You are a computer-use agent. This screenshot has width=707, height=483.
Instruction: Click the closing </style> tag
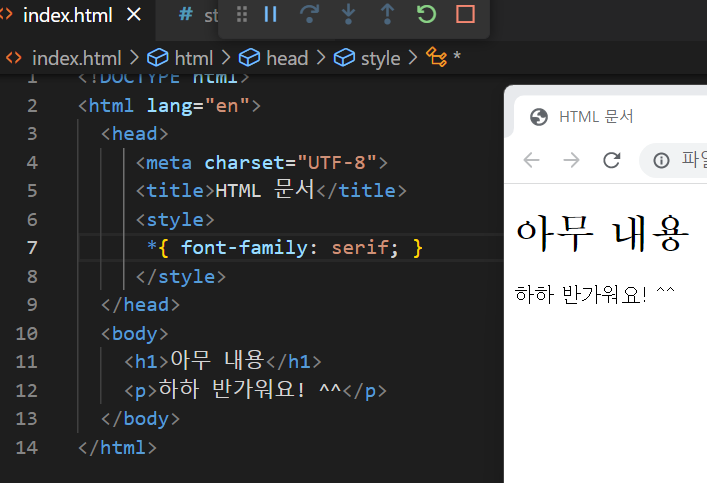tap(181, 276)
